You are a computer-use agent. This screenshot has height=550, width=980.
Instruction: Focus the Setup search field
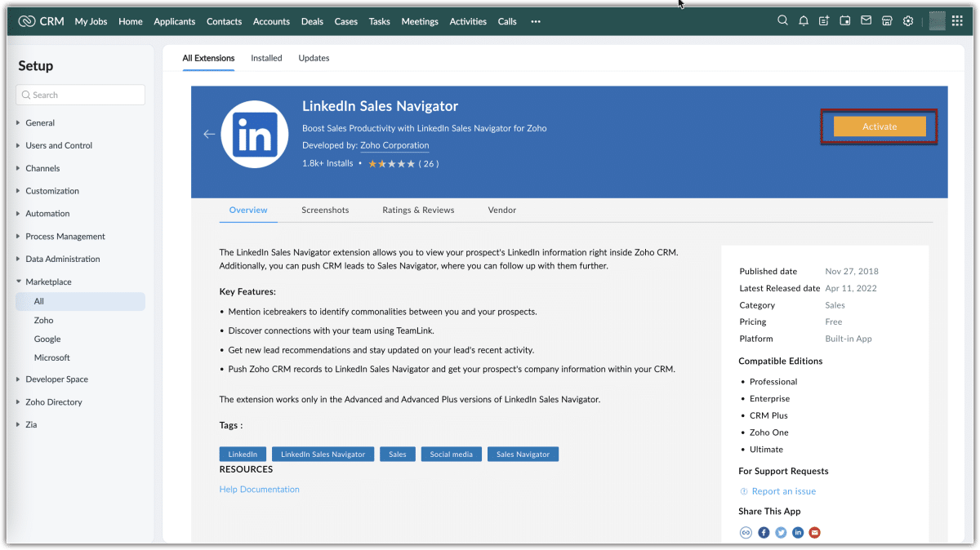click(x=80, y=95)
